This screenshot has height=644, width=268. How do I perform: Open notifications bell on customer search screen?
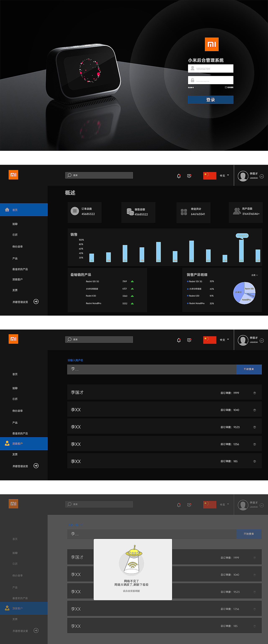pos(179,340)
